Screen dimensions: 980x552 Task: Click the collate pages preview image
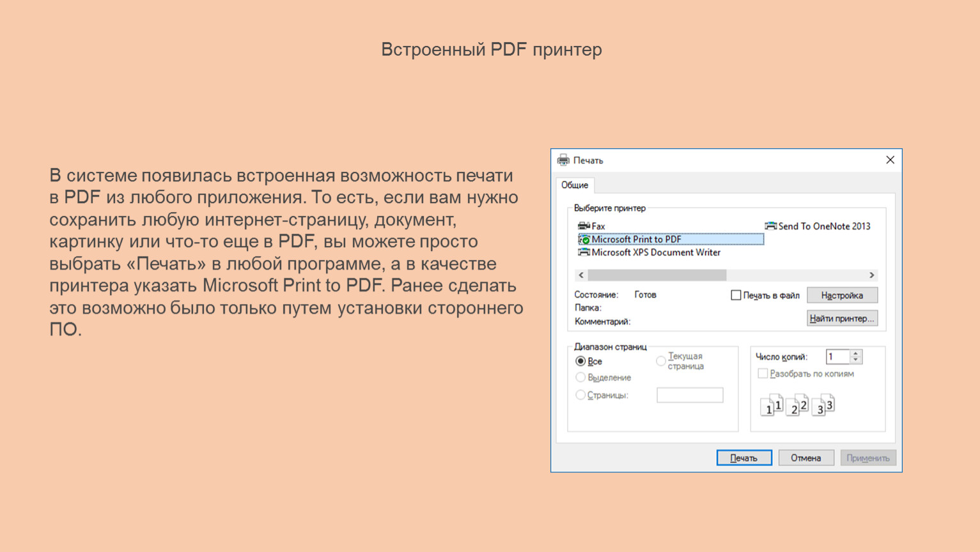pos(797,405)
